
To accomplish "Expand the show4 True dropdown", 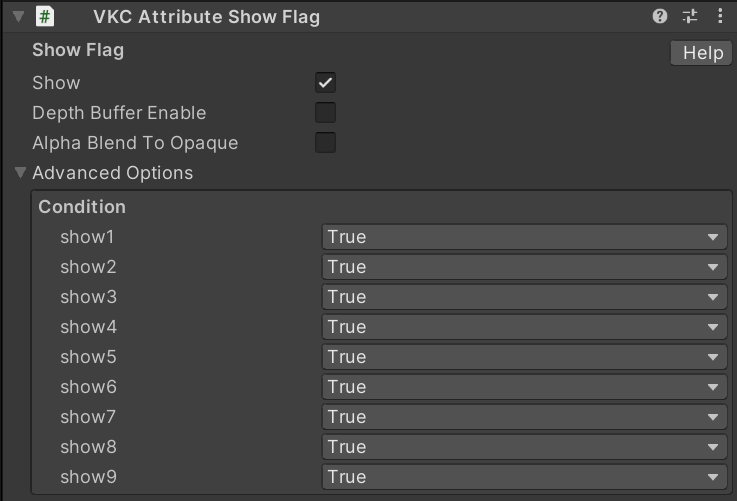I will [x=524, y=327].
